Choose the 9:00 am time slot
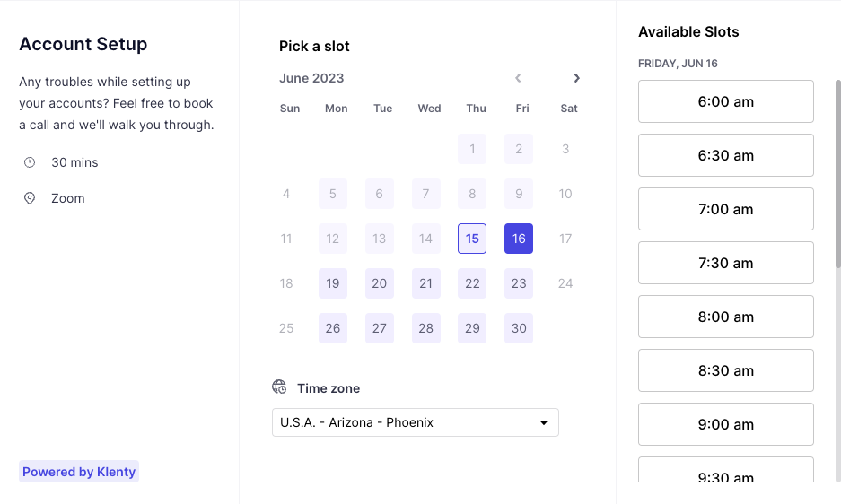The image size is (841, 504). [725, 424]
